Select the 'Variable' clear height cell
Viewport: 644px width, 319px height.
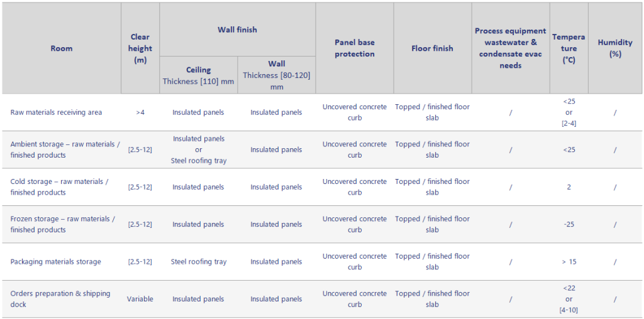click(140, 299)
